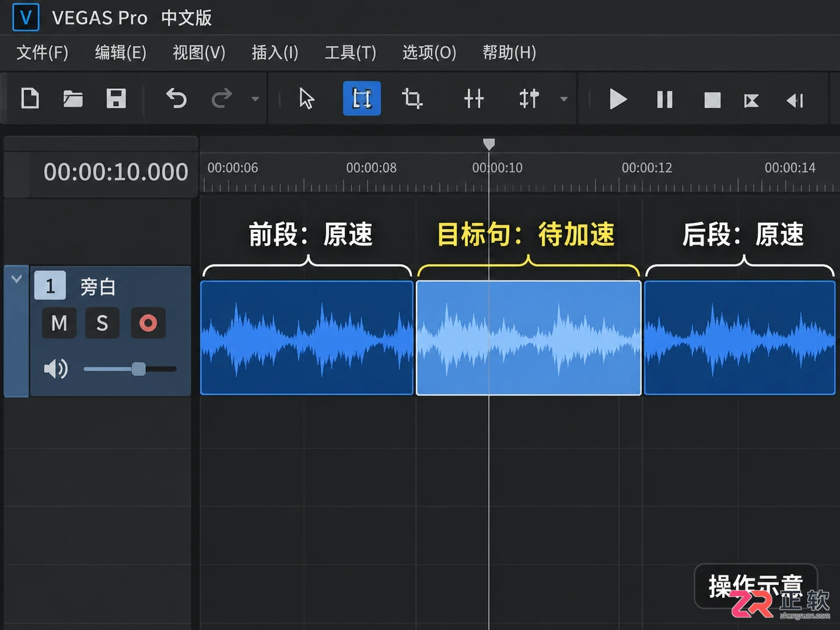Click the track number 1 badge
The height and width of the screenshot is (630, 840).
(50, 286)
